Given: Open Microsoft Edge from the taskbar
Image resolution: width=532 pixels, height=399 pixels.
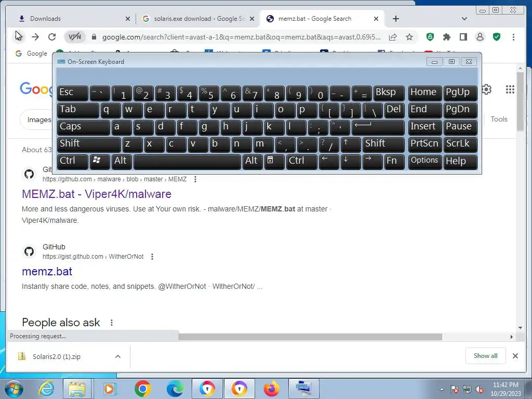Looking at the screenshot, I should click(x=175, y=389).
